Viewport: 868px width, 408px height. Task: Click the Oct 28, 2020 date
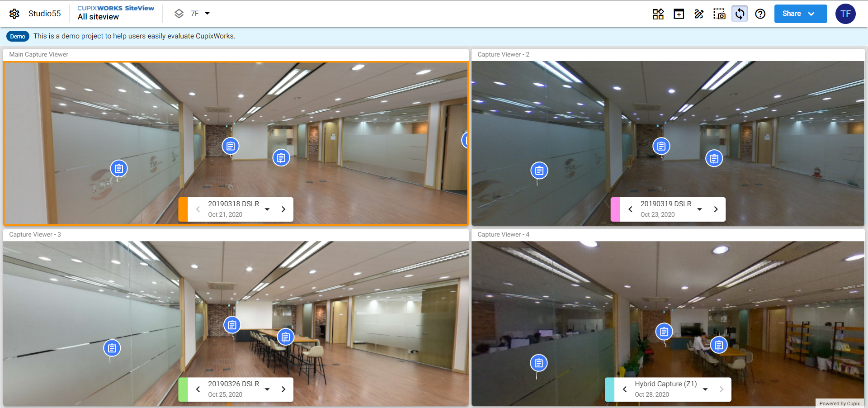coord(652,395)
